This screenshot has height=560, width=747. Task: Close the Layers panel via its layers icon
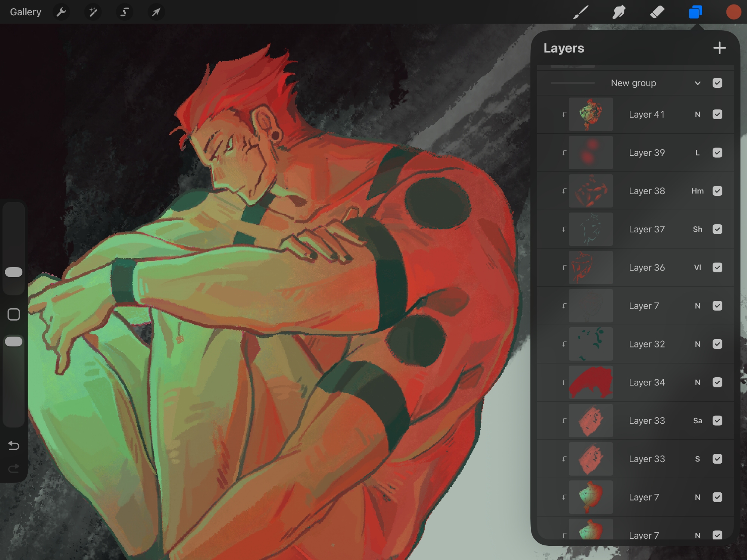point(695,12)
